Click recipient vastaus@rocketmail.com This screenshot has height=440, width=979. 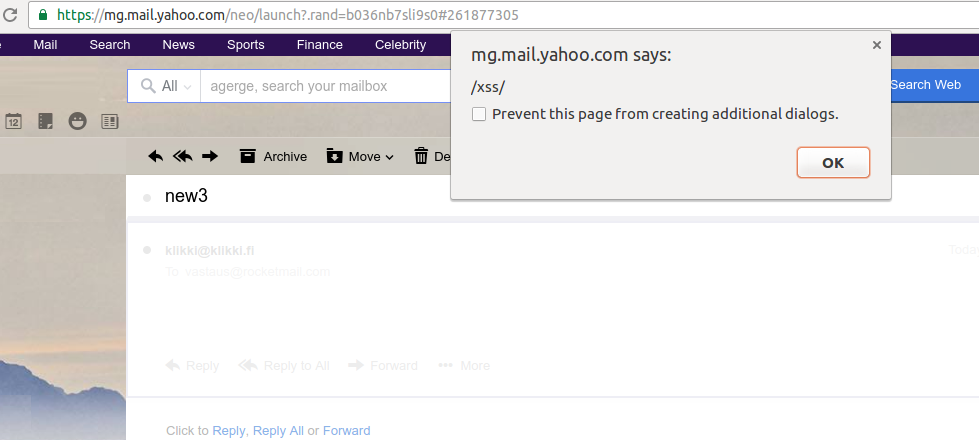(x=257, y=271)
